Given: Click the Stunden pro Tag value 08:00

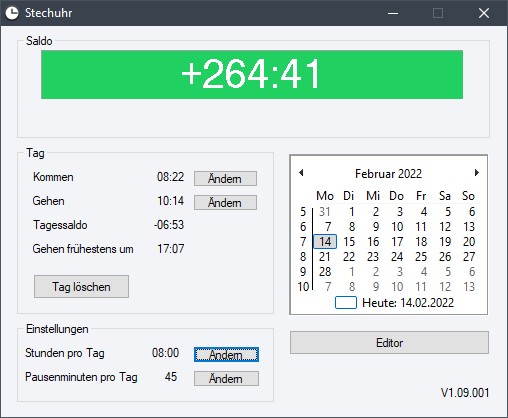Looking at the screenshot, I should pos(165,353).
